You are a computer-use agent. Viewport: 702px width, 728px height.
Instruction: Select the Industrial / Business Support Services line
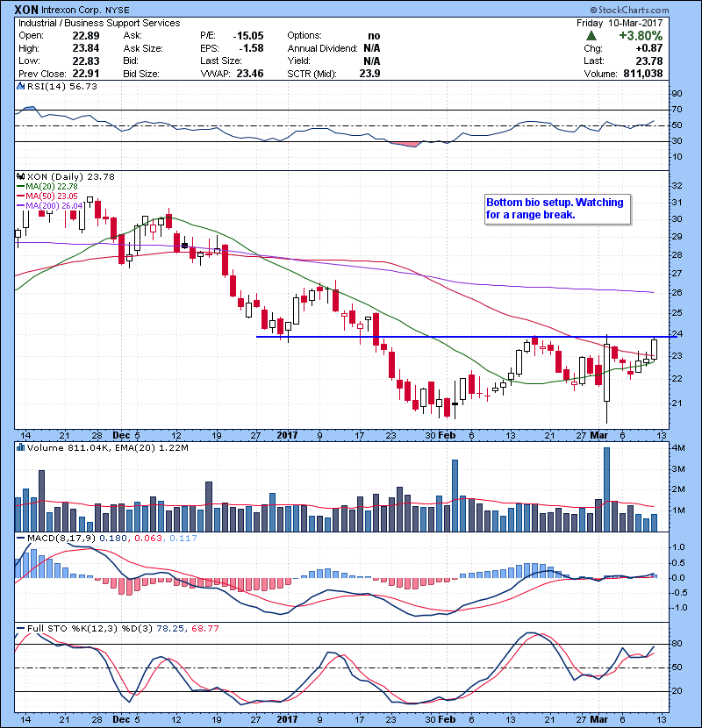99,23
